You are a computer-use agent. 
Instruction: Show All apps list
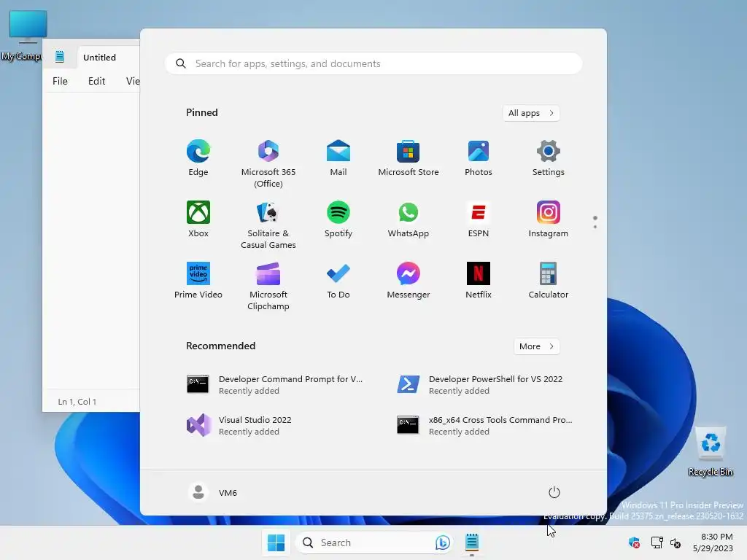pyautogui.click(x=531, y=113)
